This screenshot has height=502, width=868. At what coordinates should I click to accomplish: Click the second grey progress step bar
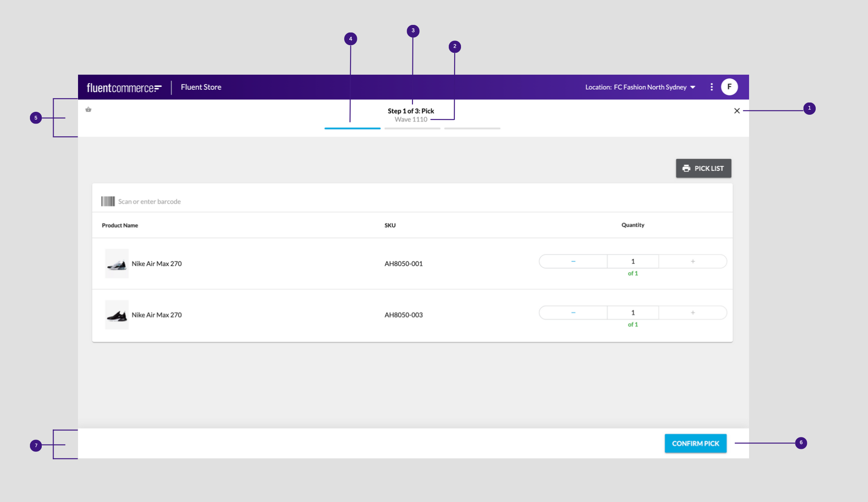[x=412, y=128]
